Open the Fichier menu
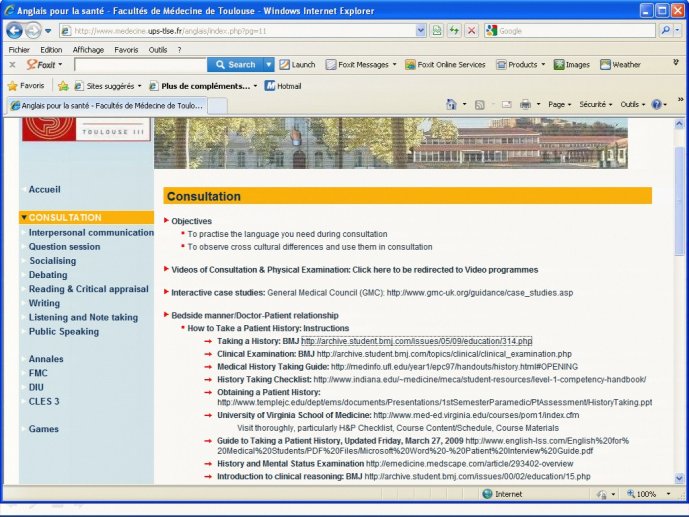The height and width of the screenshot is (517, 689). tap(19, 50)
